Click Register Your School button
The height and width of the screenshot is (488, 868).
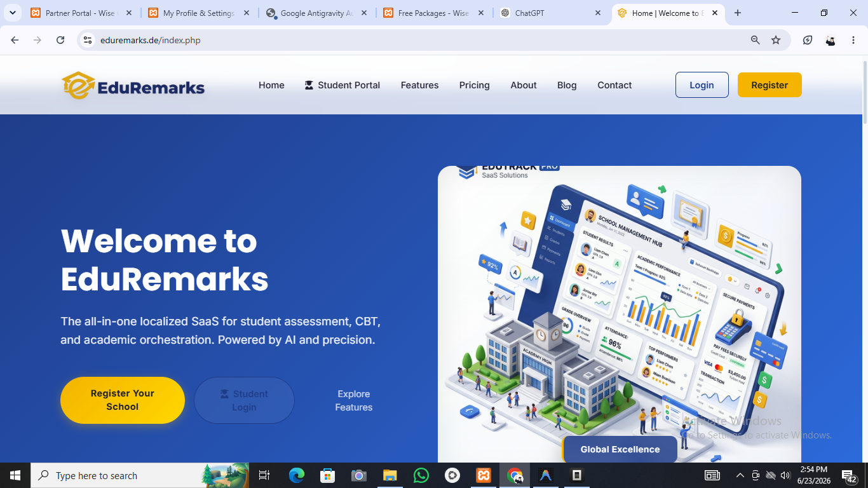tap(123, 400)
